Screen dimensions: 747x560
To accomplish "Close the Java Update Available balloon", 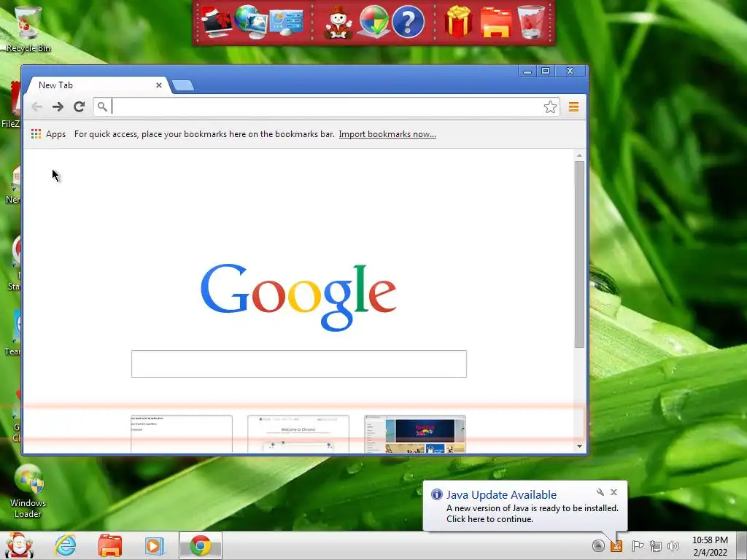I will tap(614, 492).
